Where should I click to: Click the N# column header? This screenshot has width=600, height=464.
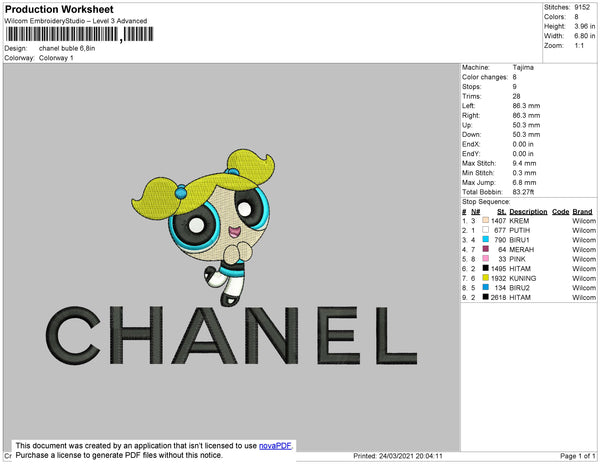(475, 212)
